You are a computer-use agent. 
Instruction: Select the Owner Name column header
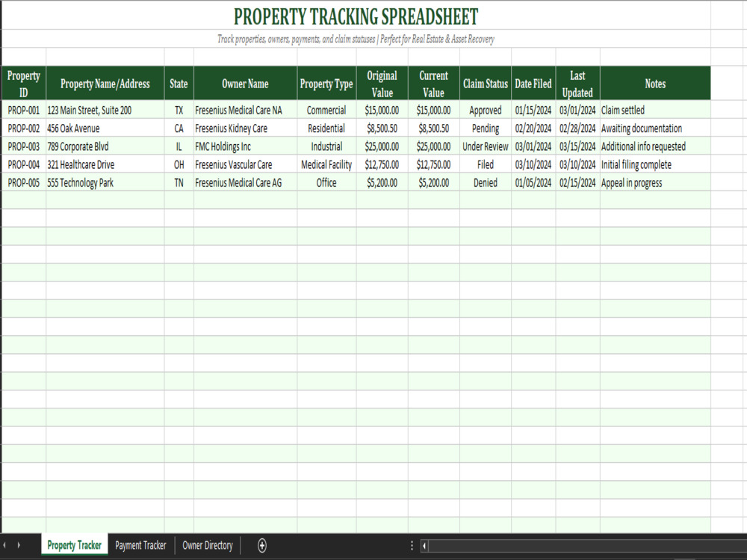(245, 84)
